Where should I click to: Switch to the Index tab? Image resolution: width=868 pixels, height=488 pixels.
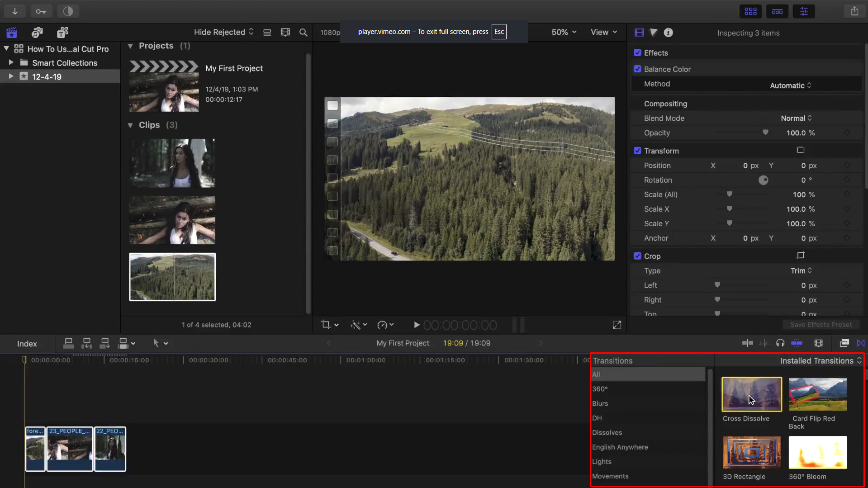(x=26, y=343)
